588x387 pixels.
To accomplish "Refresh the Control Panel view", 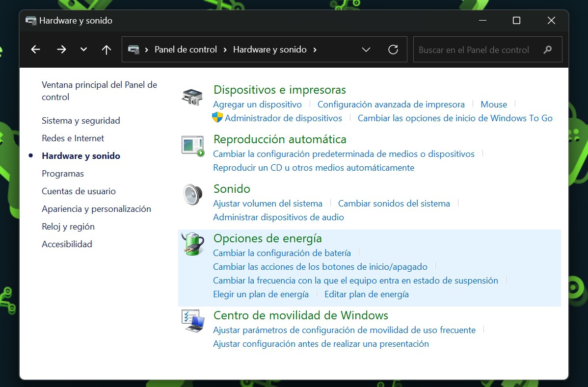I will tap(393, 50).
